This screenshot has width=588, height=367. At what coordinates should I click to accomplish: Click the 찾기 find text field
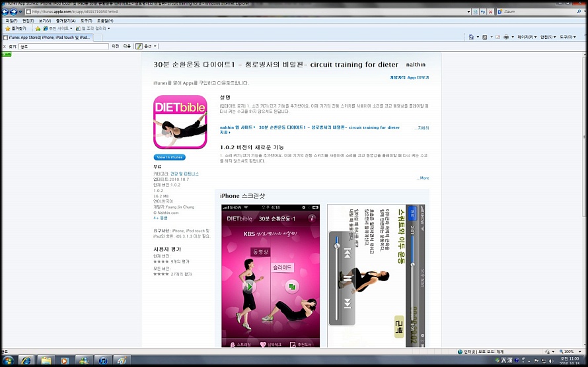click(63, 46)
